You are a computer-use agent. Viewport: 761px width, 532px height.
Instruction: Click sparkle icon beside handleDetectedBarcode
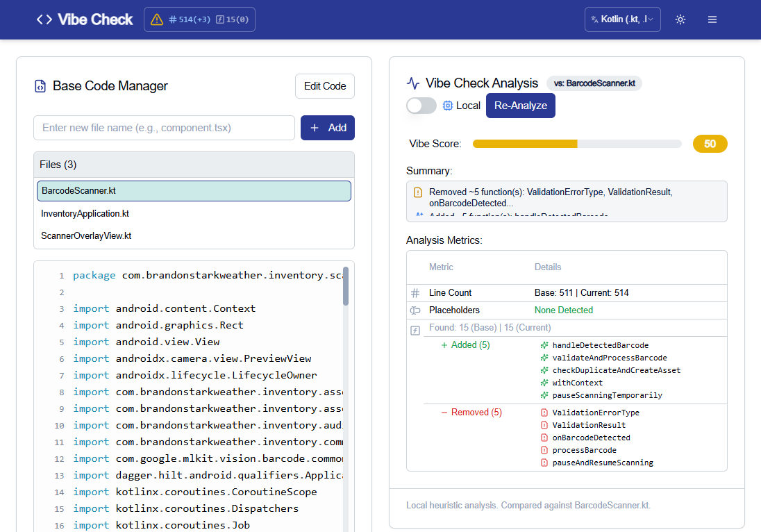point(544,345)
